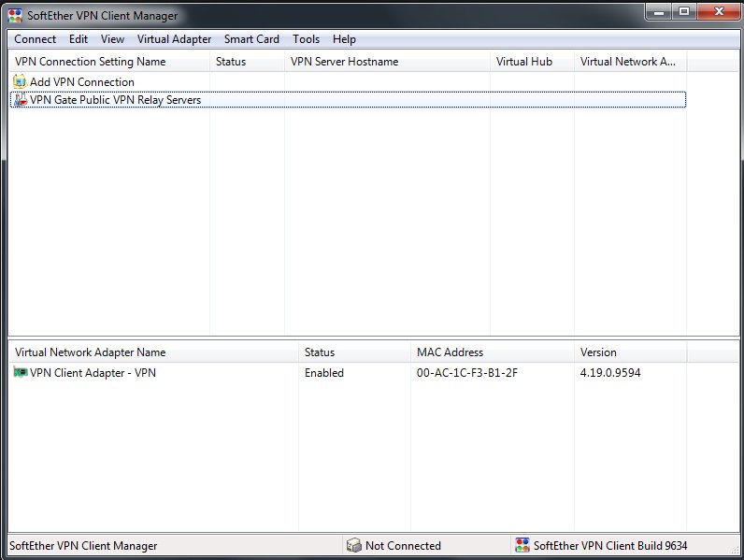Screen dimensions: 744x560
Task: Sort by Virtual Network Adapter Name column
Action: coord(153,352)
